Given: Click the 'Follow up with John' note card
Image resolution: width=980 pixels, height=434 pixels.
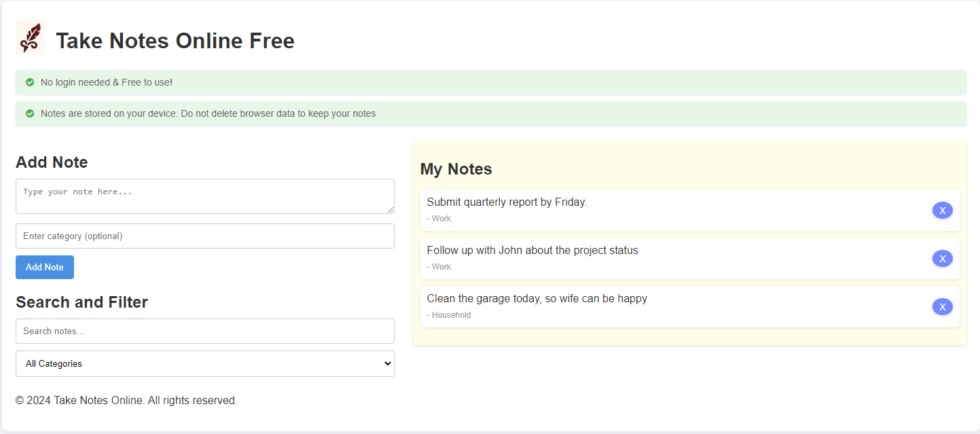Looking at the screenshot, I should point(690,259).
